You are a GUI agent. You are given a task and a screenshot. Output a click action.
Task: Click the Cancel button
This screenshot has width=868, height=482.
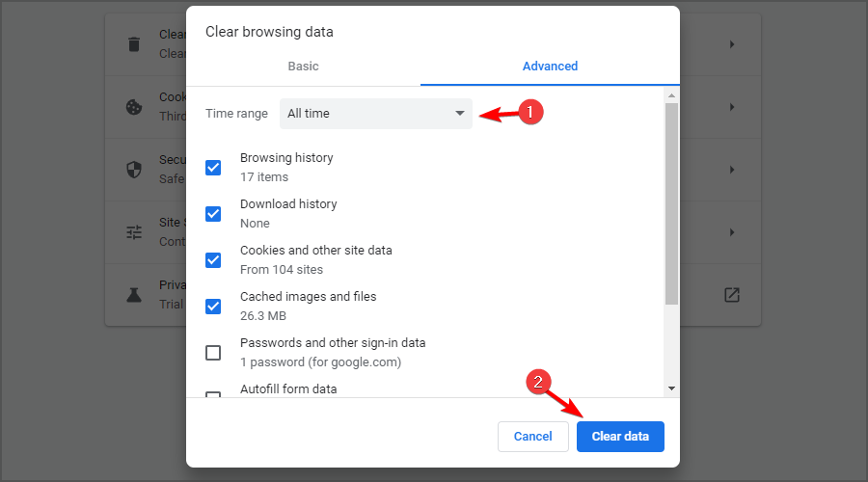point(533,437)
